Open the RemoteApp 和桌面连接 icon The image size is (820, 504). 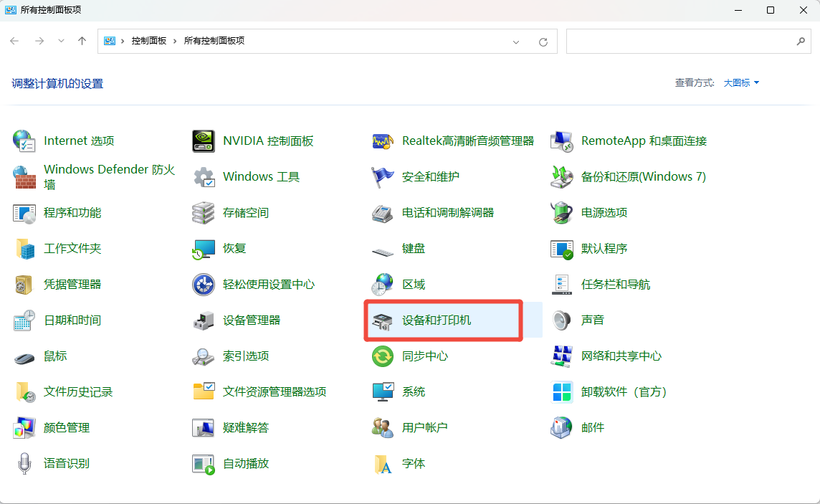tap(562, 141)
